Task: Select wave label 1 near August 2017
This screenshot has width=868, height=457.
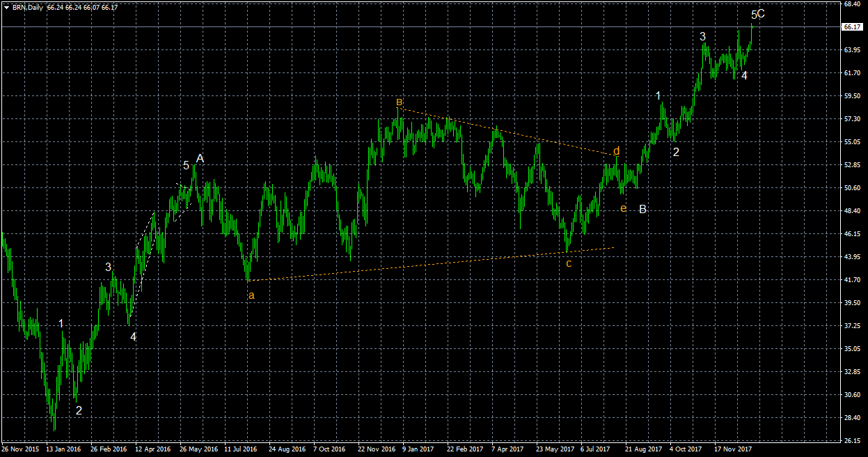Action: (x=658, y=96)
